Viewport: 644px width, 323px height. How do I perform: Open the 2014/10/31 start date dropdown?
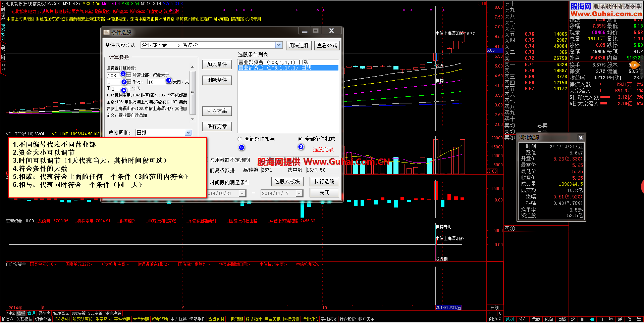coord(242,193)
